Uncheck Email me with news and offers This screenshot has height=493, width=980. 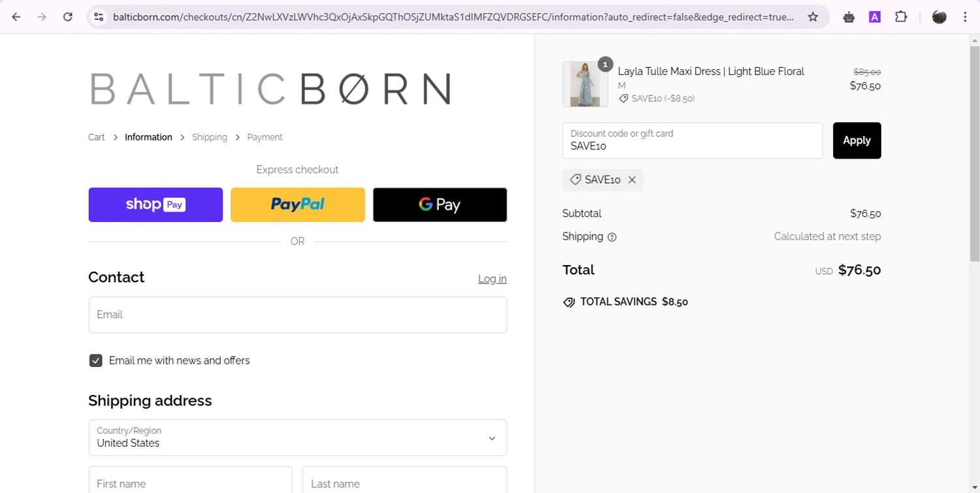(x=96, y=360)
